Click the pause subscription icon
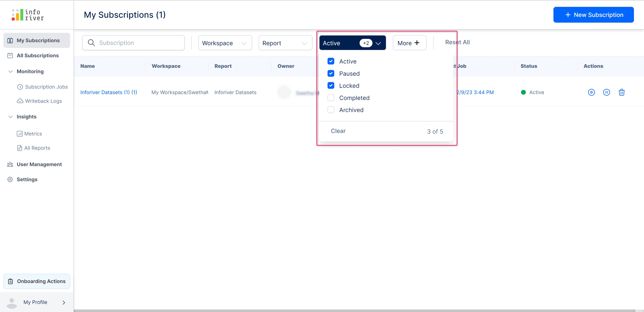The width and height of the screenshot is (644, 312). point(606,92)
